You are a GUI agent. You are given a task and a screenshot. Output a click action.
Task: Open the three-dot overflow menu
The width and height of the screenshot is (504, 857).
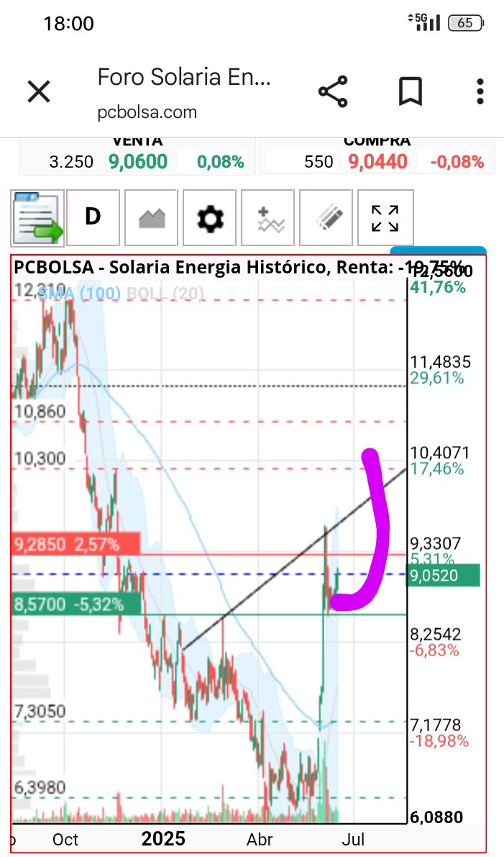point(480,91)
